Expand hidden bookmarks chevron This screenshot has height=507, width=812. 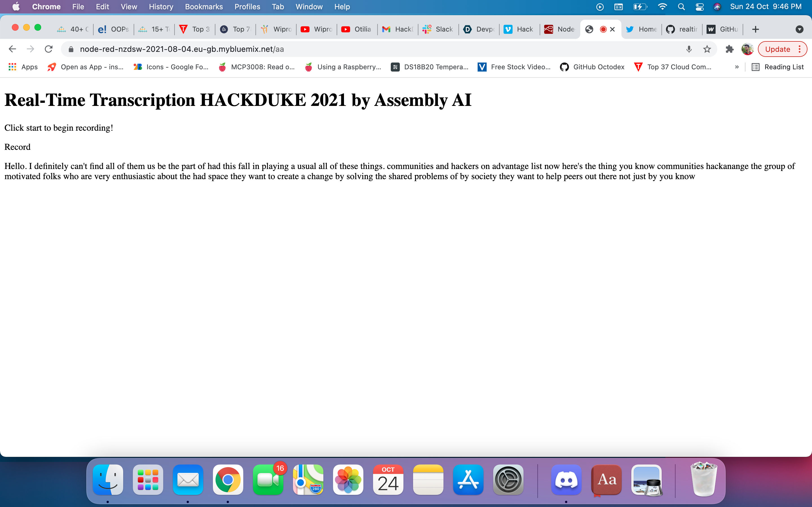click(x=737, y=67)
